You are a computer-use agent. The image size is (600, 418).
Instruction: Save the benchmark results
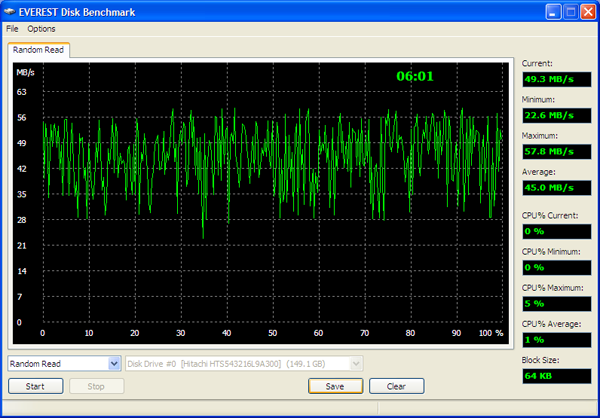335,386
